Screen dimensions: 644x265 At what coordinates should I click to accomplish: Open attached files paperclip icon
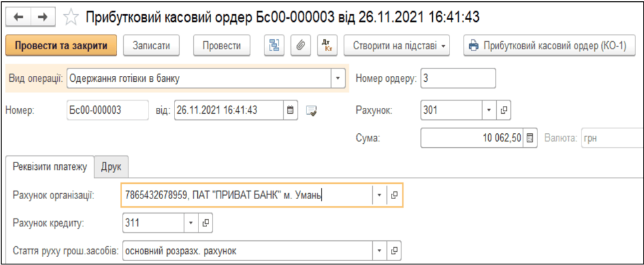(300, 45)
